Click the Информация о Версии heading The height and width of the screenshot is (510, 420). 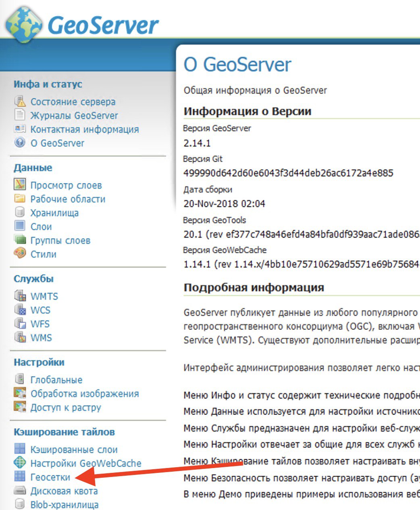coord(247,111)
